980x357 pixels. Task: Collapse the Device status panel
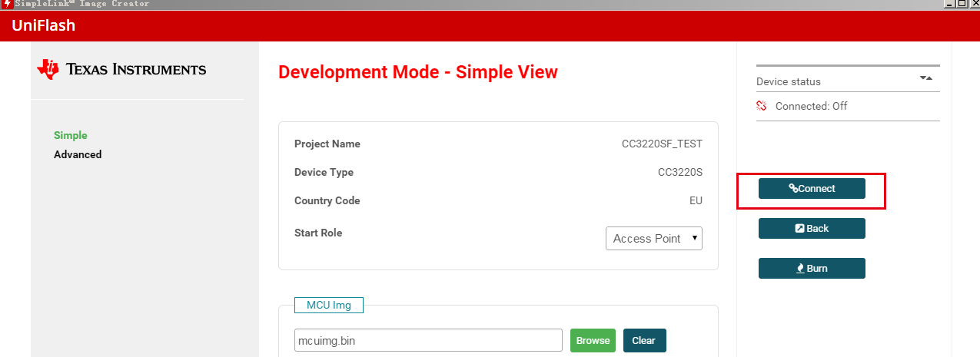tap(926, 78)
